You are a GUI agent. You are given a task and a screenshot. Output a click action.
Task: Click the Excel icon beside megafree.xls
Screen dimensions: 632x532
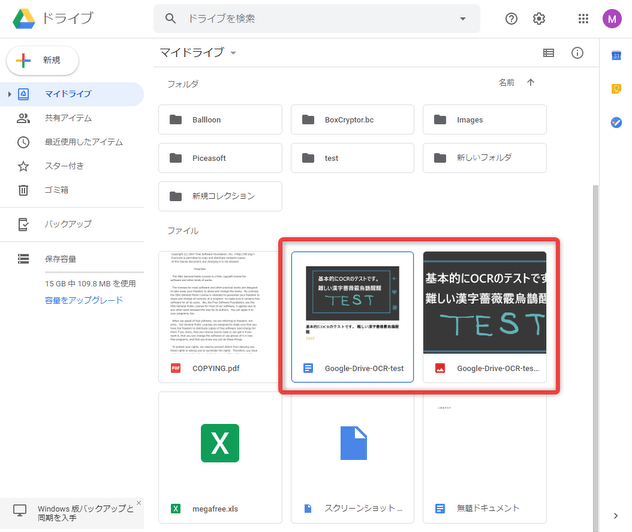pos(176,509)
